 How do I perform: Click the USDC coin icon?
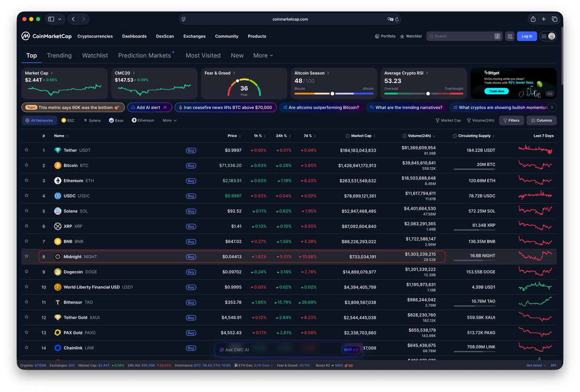pos(58,196)
